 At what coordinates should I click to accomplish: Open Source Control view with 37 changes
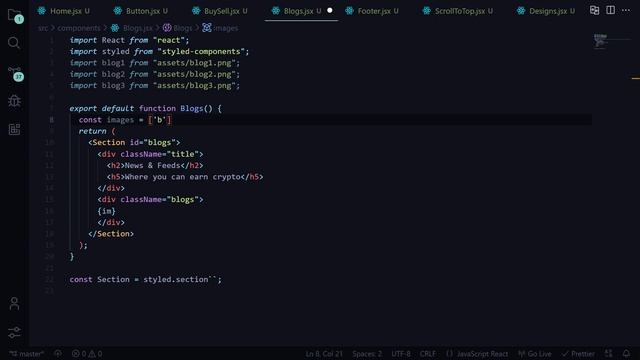[16, 73]
